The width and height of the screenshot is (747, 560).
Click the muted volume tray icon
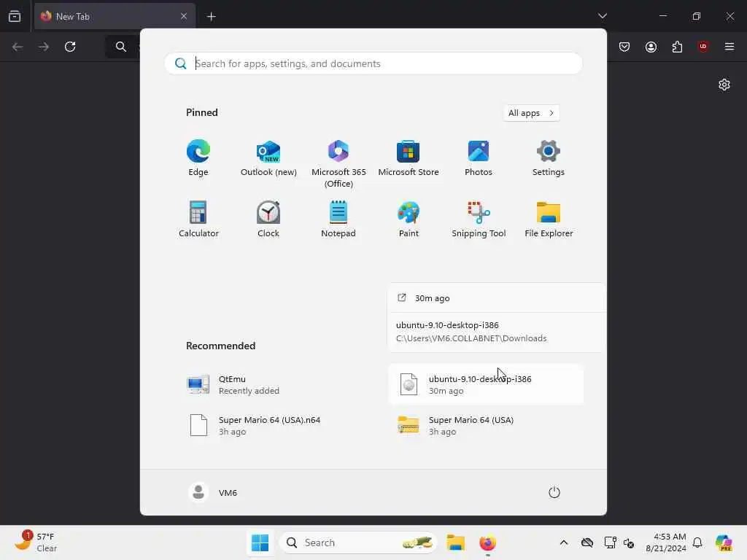click(628, 542)
